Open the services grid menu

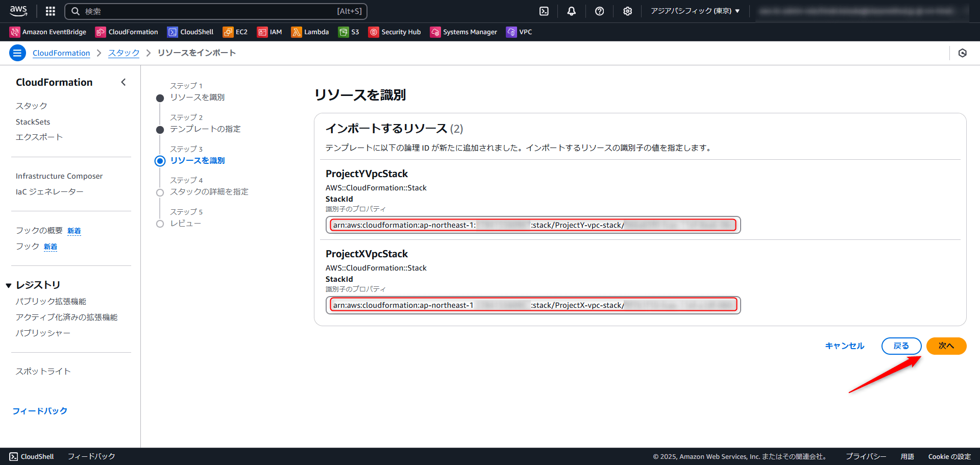50,11
